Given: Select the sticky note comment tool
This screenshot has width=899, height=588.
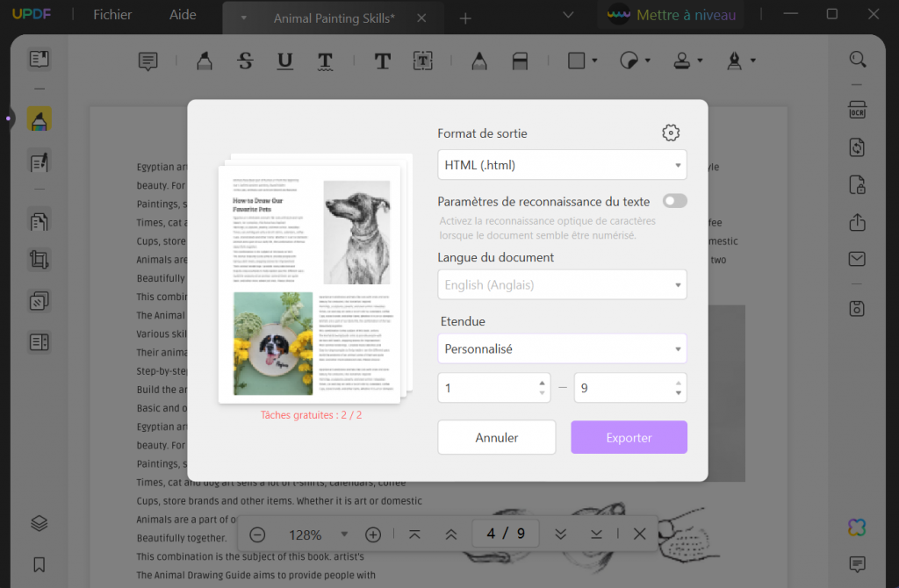Looking at the screenshot, I should coord(147,61).
